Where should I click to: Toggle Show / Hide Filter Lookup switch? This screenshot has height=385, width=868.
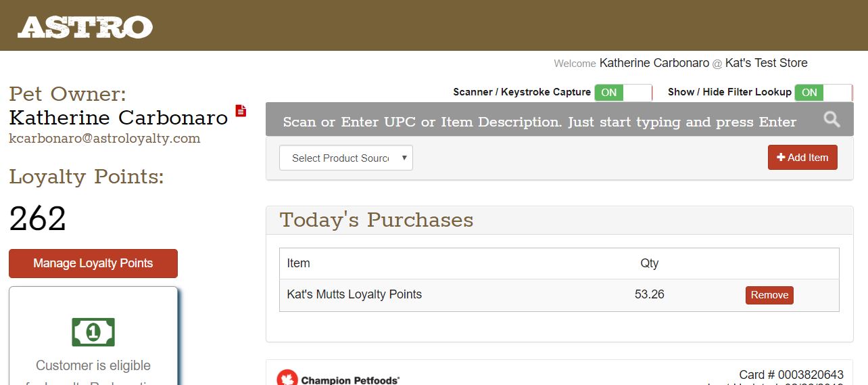823,93
